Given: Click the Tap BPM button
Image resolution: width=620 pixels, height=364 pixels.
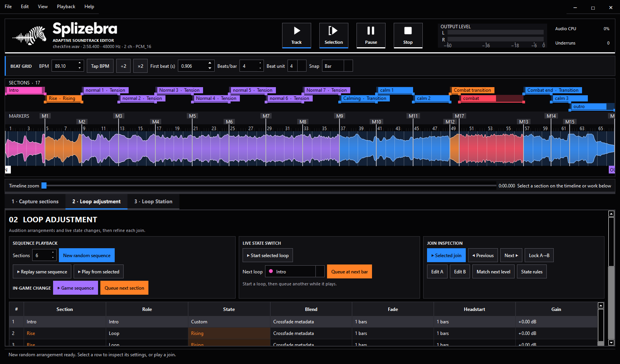Looking at the screenshot, I should (100, 66).
